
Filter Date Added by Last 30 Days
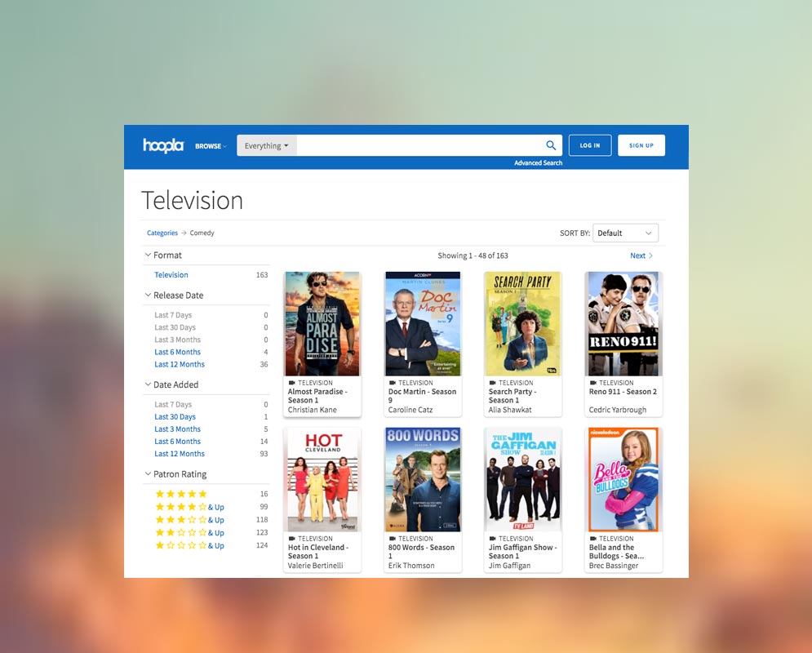pos(175,417)
